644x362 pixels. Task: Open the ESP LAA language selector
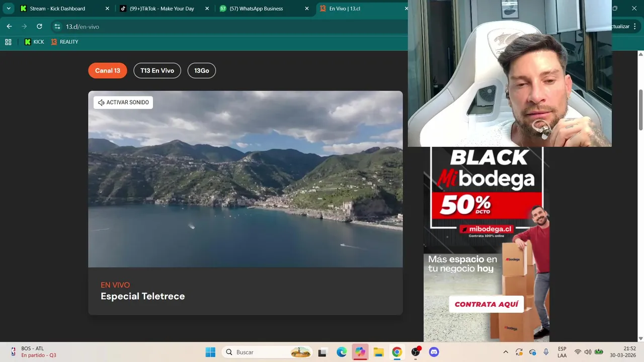pos(562,352)
